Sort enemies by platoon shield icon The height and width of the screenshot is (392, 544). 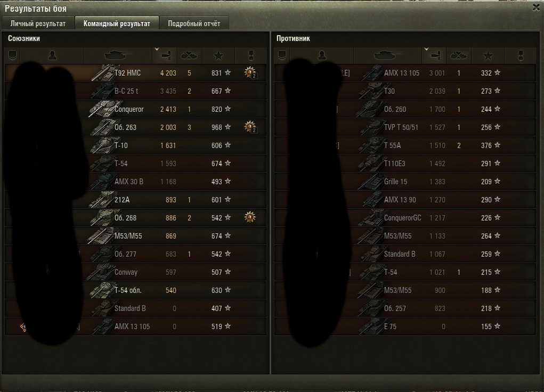point(282,55)
